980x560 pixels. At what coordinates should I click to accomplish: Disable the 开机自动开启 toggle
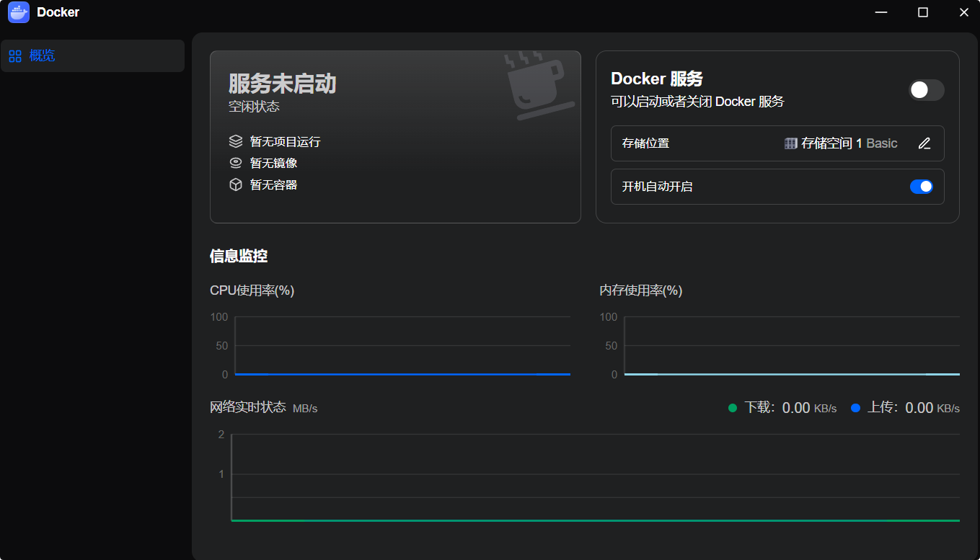coord(922,187)
